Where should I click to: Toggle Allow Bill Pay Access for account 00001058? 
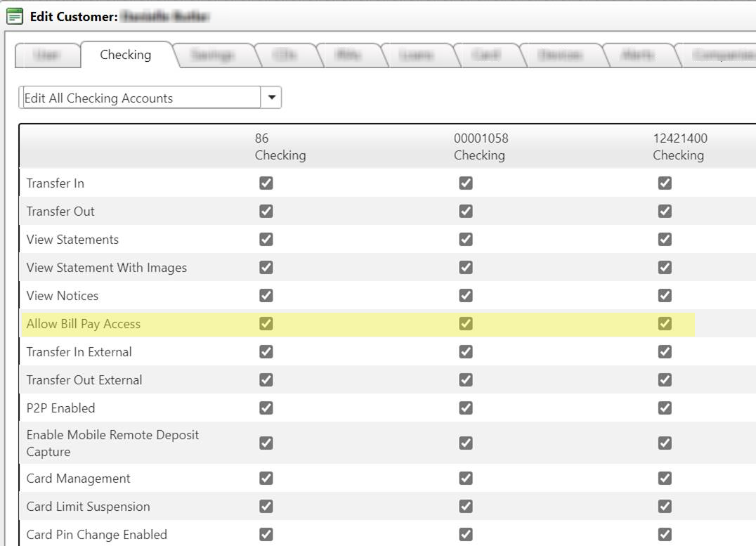466,324
